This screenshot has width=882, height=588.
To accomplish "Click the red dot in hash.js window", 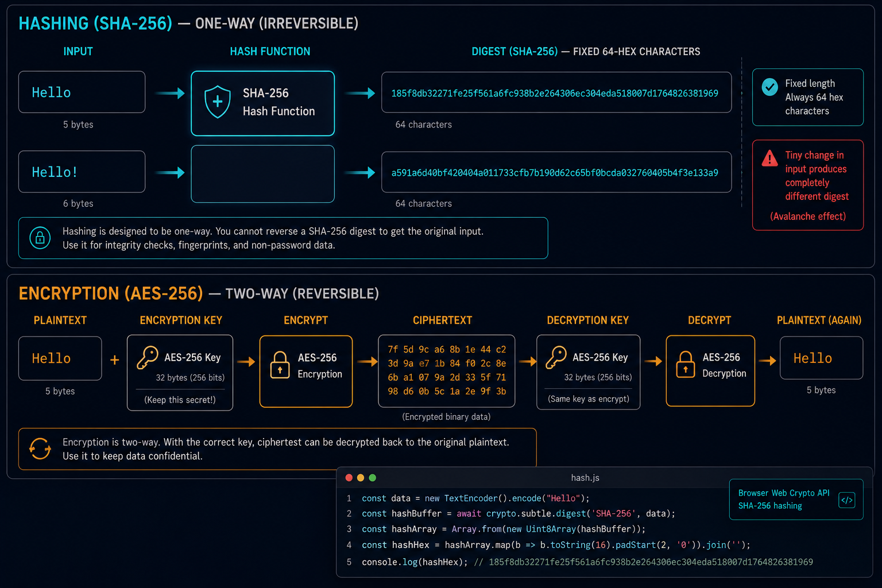I will [349, 478].
